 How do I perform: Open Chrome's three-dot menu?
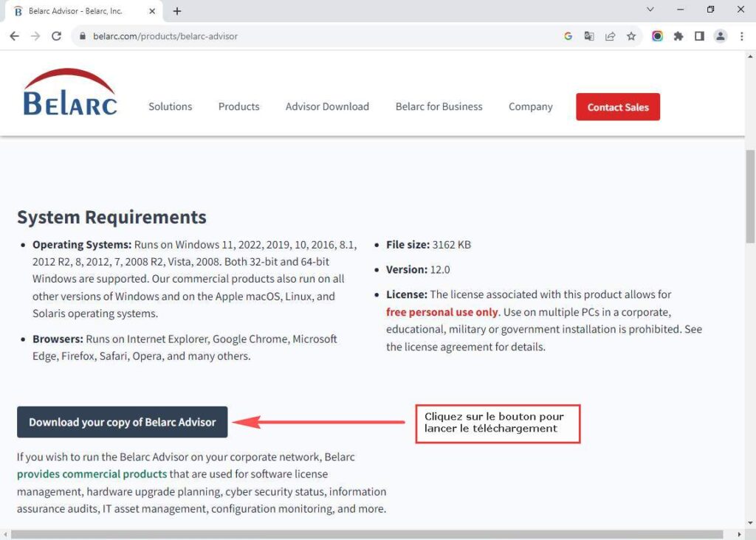[741, 35]
